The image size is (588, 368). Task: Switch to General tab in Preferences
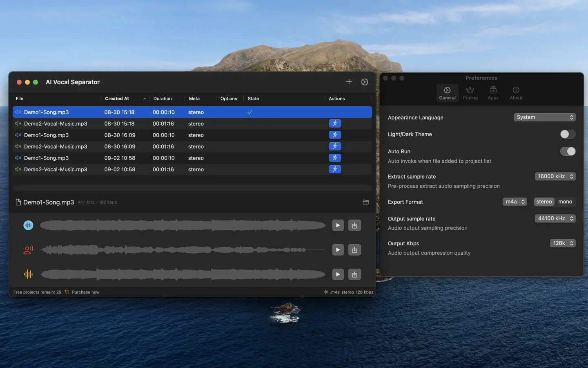click(447, 93)
